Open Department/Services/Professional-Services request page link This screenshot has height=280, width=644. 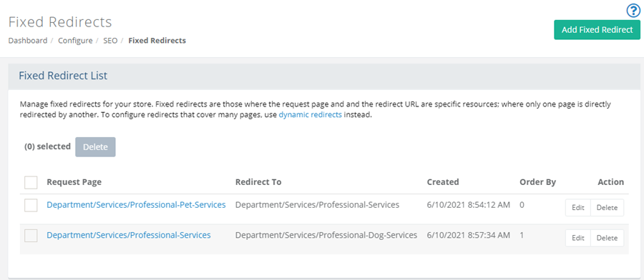point(129,235)
